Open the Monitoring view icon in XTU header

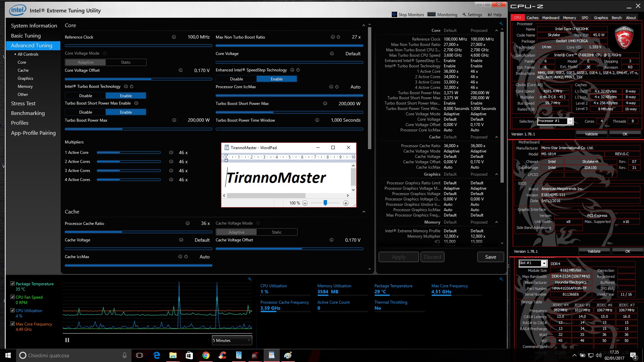tap(431, 14)
